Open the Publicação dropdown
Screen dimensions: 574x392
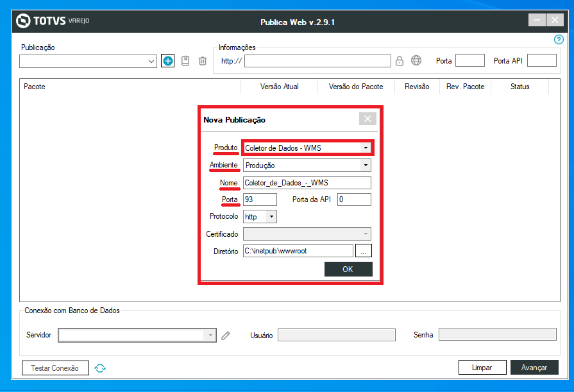coord(151,61)
